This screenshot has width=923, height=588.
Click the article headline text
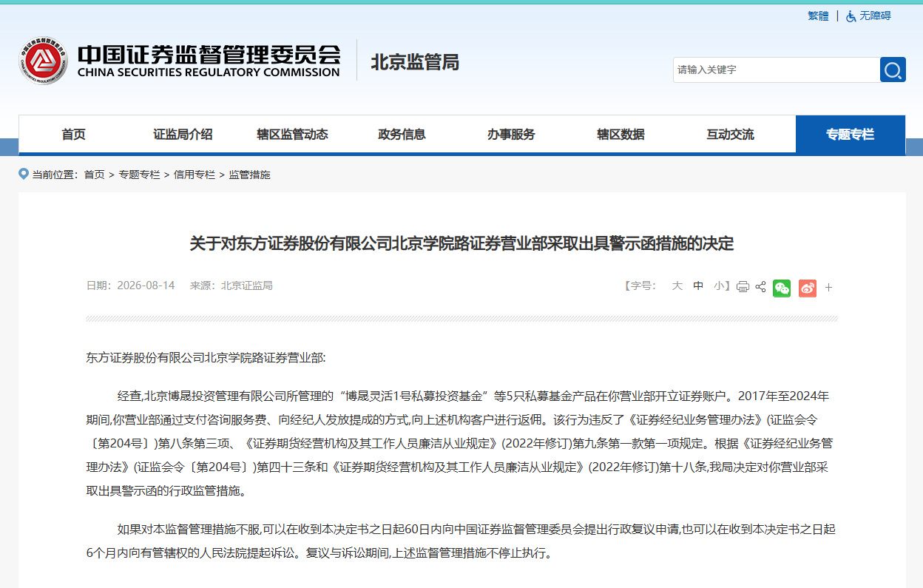point(461,243)
